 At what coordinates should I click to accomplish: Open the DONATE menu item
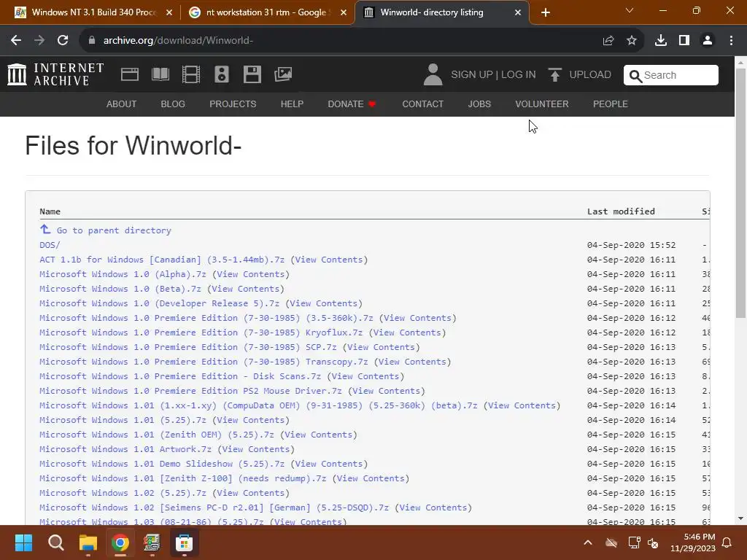coord(352,104)
